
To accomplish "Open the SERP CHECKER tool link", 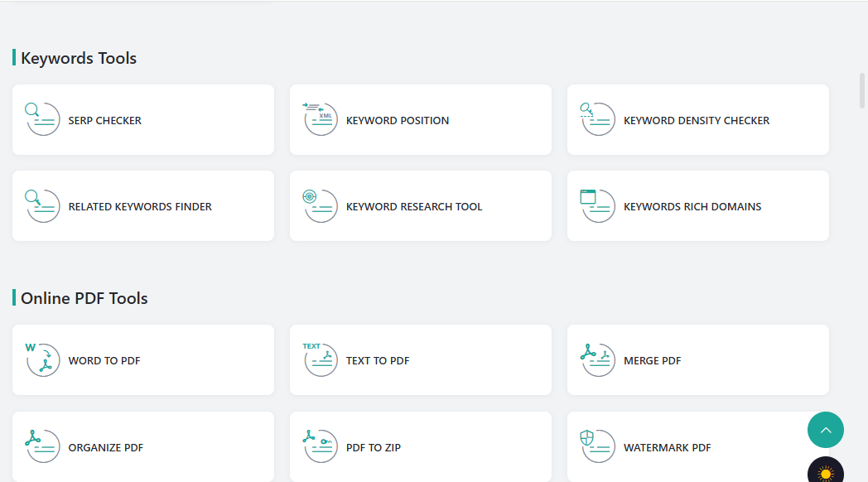I will pyautogui.click(x=104, y=121).
